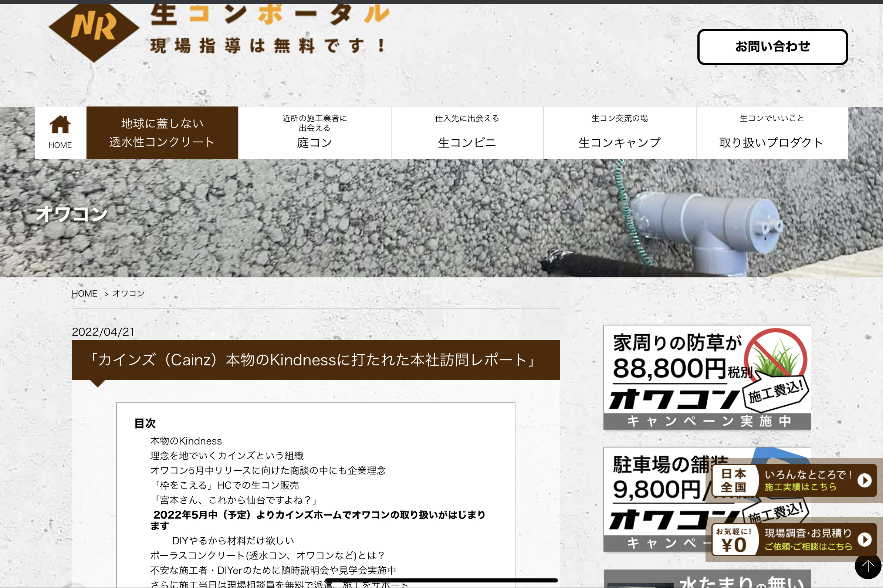Open 取り扱いプロダクト menu item

point(772,133)
